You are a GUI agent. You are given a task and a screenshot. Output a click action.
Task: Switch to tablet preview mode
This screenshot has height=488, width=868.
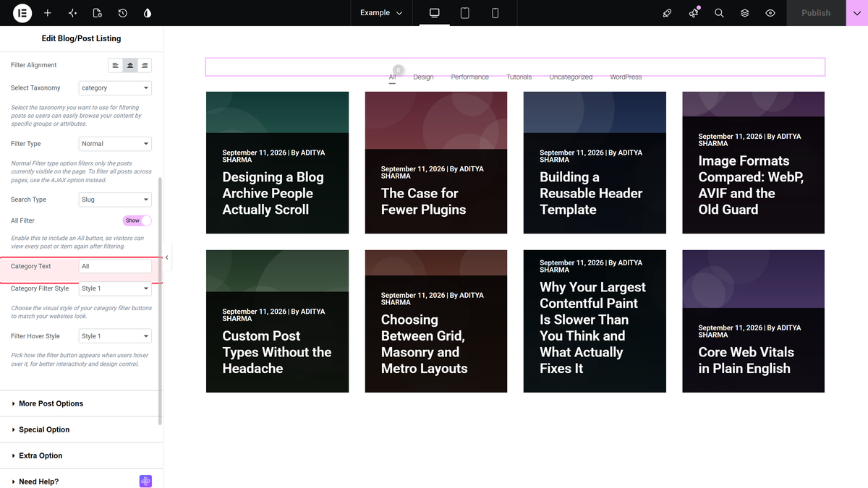click(465, 13)
